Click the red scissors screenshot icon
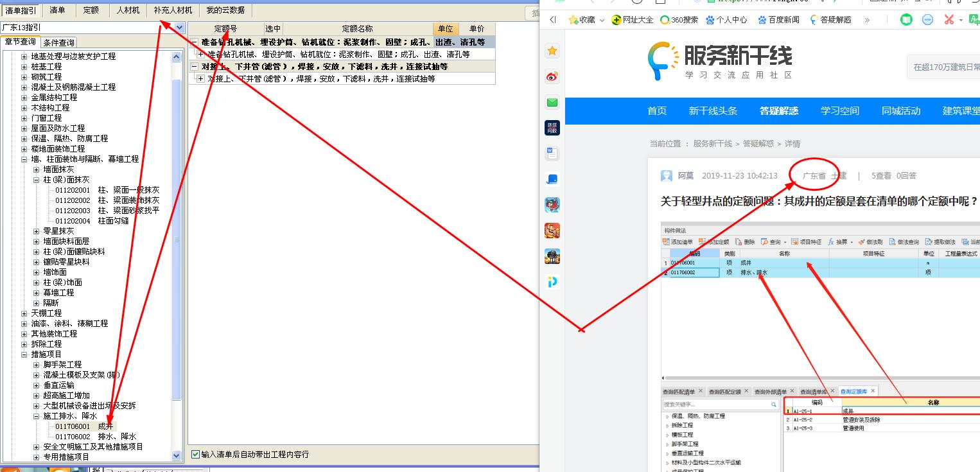Viewport: 980px width, 472px height. (949, 20)
